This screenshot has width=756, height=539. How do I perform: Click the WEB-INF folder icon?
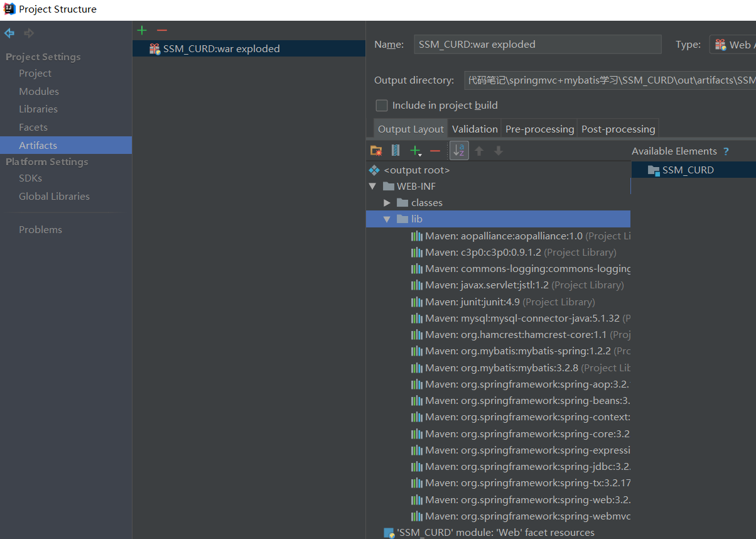(389, 187)
